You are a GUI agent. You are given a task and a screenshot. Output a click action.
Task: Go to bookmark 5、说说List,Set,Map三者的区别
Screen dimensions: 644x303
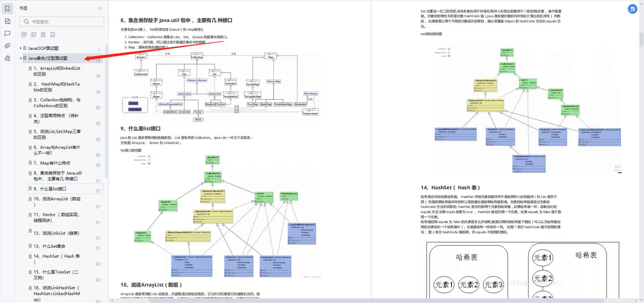tap(57, 134)
